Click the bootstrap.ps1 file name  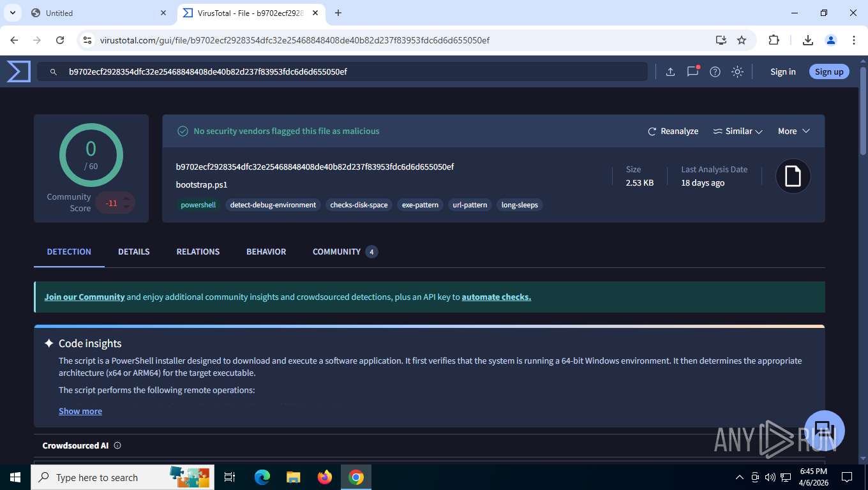click(202, 184)
